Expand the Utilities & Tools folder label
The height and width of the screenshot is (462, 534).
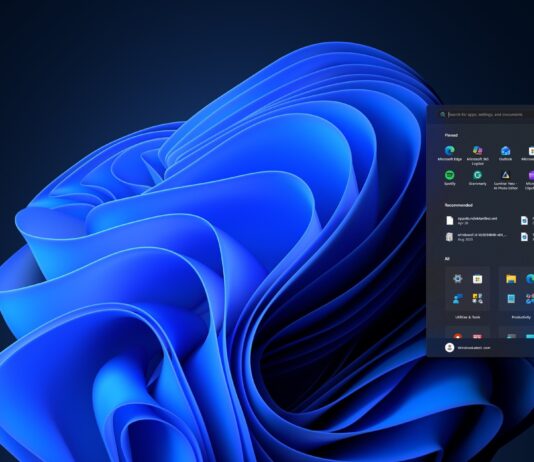point(468,317)
